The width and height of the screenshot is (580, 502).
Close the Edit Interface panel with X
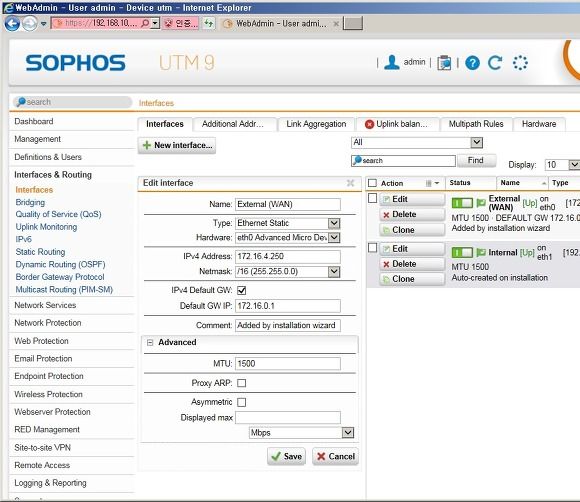pyautogui.click(x=350, y=183)
